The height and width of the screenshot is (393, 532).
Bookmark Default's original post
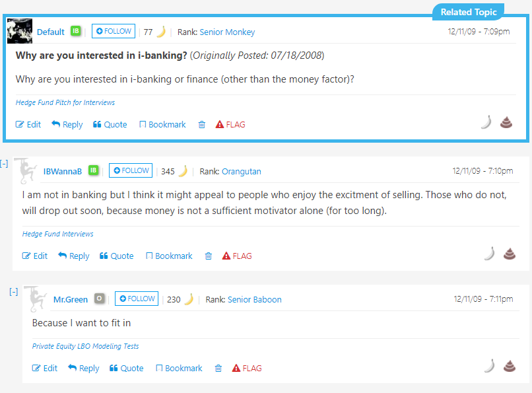click(162, 125)
